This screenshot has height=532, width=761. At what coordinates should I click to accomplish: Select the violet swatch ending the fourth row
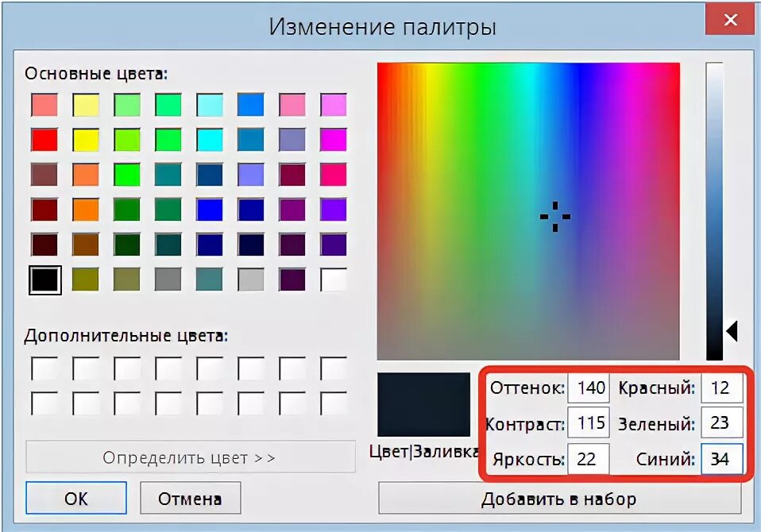pos(334,210)
